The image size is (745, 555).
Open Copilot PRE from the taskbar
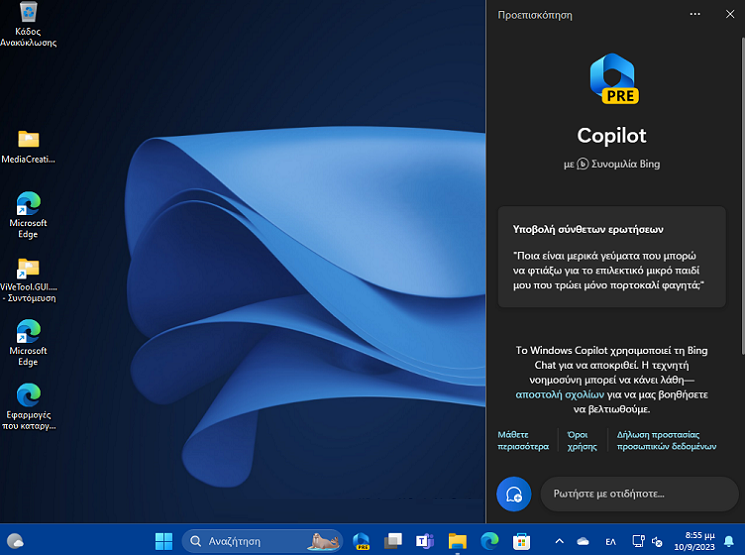[362, 541]
